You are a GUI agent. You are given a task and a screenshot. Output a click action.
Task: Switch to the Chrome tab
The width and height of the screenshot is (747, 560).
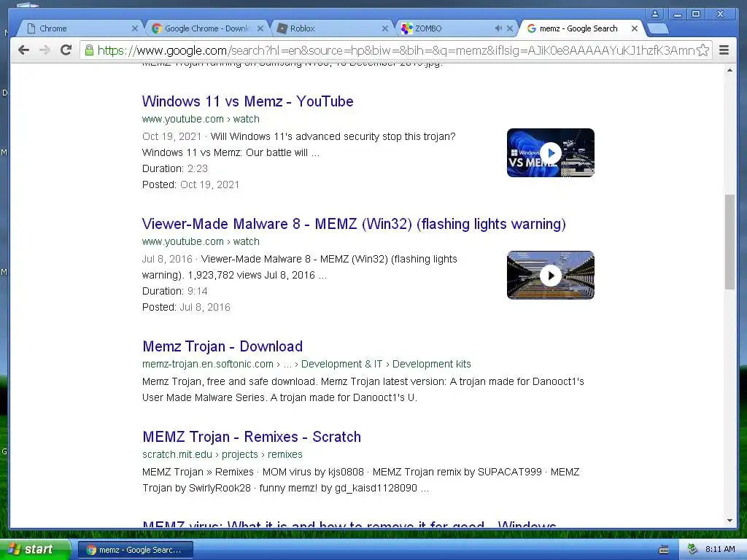[79, 28]
